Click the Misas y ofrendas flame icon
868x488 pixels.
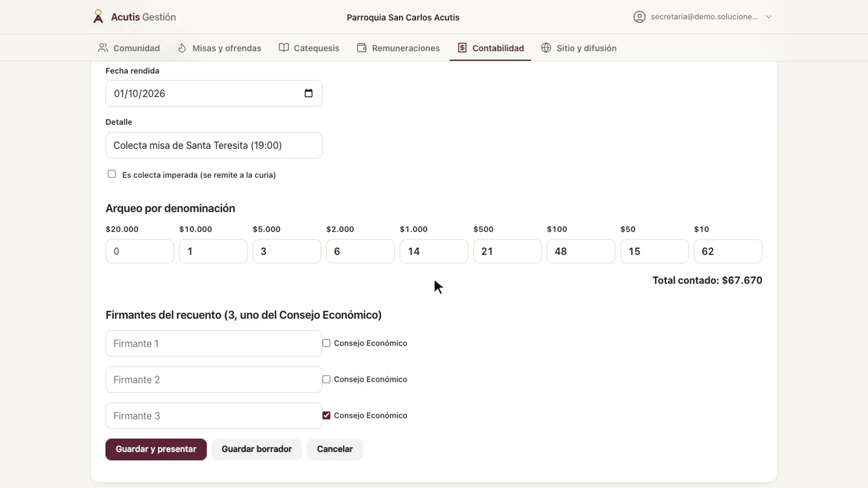pyautogui.click(x=182, y=48)
